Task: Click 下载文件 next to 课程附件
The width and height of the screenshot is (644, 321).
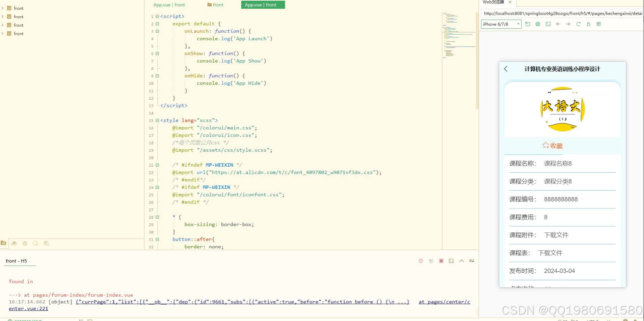Action: tap(556, 235)
